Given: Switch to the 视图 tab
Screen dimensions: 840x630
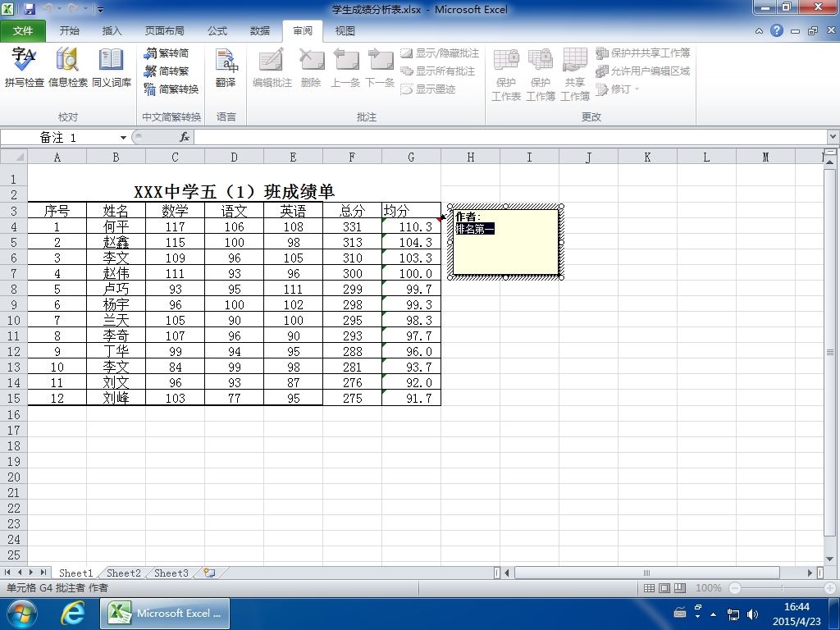Looking at the screenshot, I should pyautogui.click(x=345, y=31).
